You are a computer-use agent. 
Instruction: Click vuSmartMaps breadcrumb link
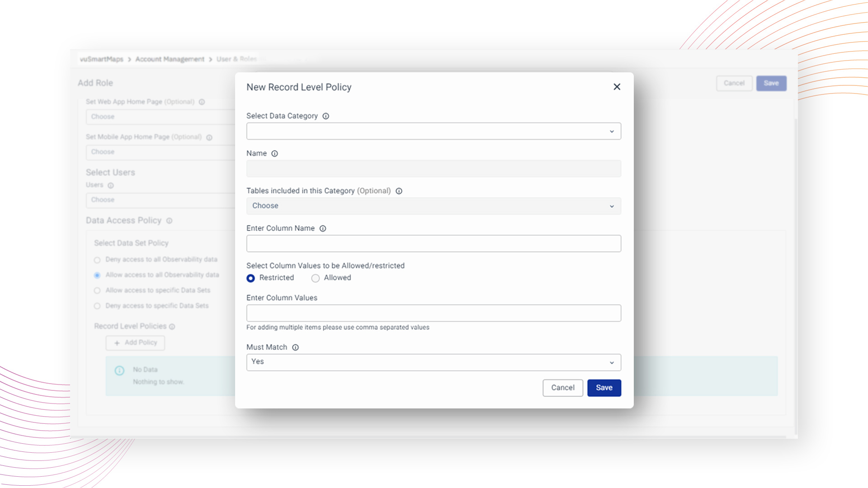101,59
